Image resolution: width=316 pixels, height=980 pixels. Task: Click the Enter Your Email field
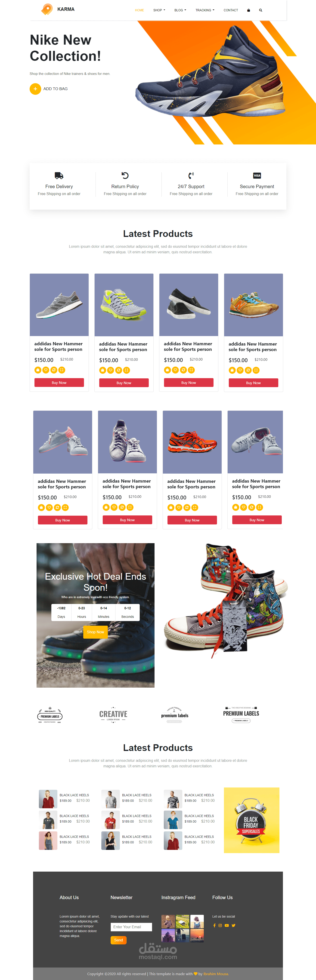point(131,927)
